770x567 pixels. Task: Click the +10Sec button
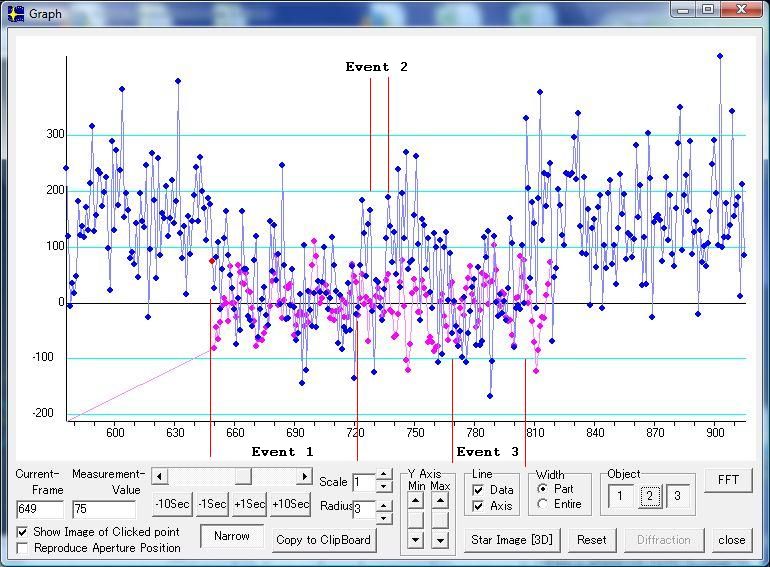click(291, 504)
